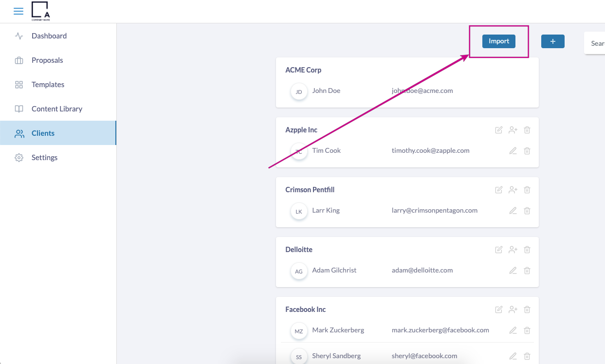Click email sheryl@facebook.com
The width and height of the screenshot is (605, 364).
424,356
